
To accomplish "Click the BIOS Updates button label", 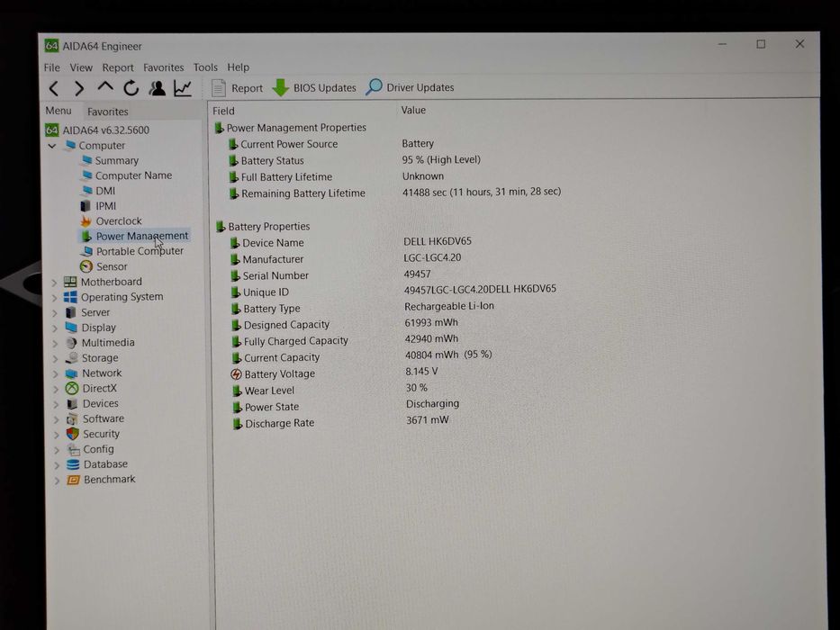I will pyautogui.click(x=325, y=88).
